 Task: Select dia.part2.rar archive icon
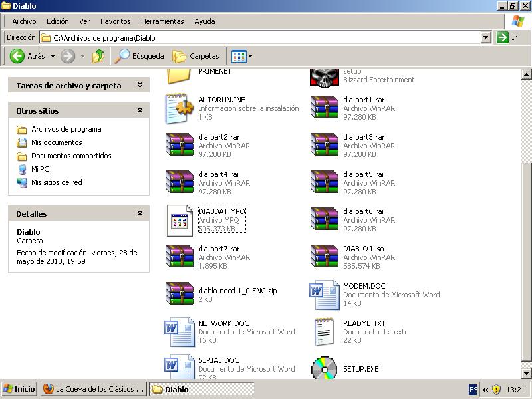coord(179,144)
